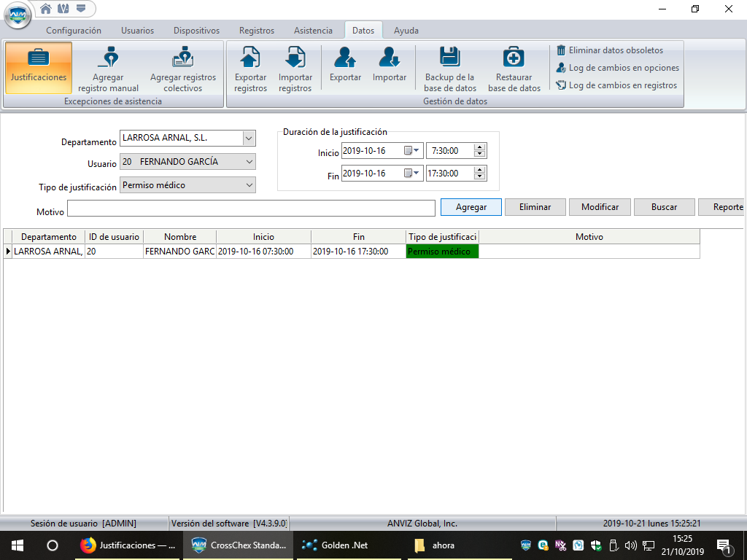Click the Motivo column header
Viewport: 747px width, 560px height.
coord(589,237)
